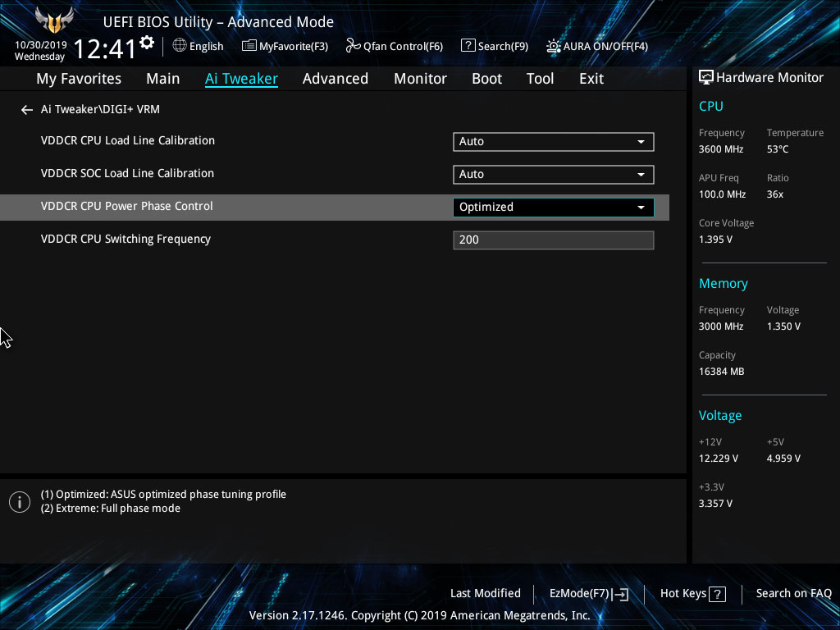
Task: Click the back arrow to Ai Tweaker
Action: (27, 110)
